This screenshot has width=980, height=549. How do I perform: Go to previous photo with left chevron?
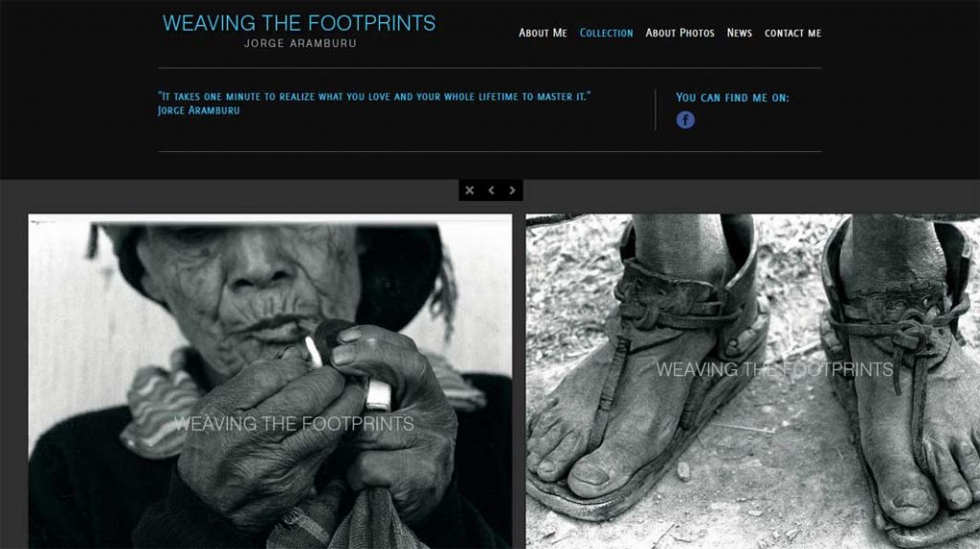(x=491, y=190)
